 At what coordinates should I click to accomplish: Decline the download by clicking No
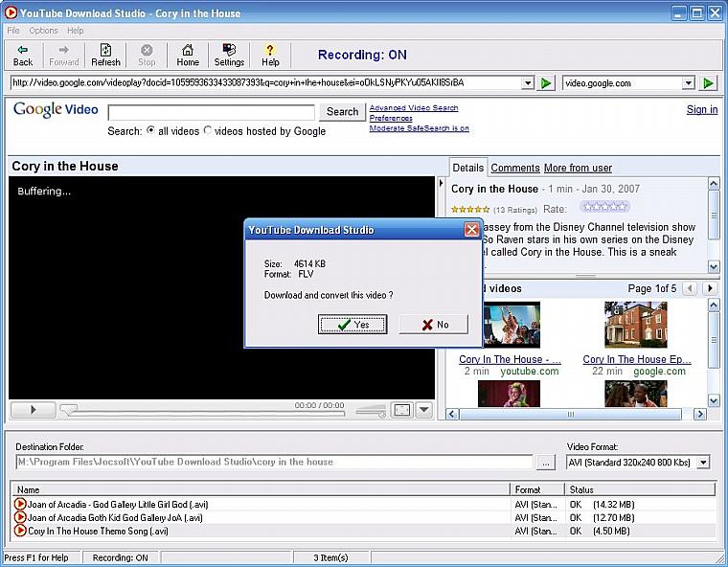(x=434, y=324)
